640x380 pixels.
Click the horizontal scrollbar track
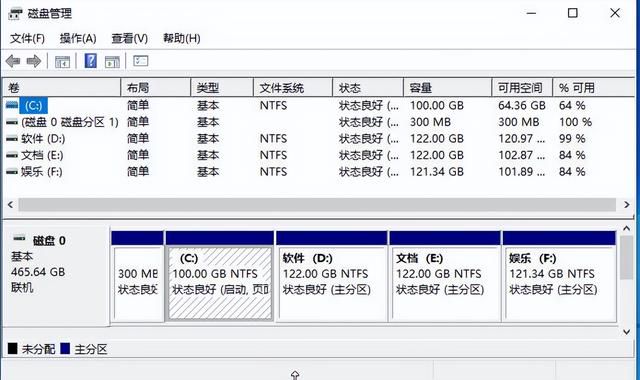point(317,204)
